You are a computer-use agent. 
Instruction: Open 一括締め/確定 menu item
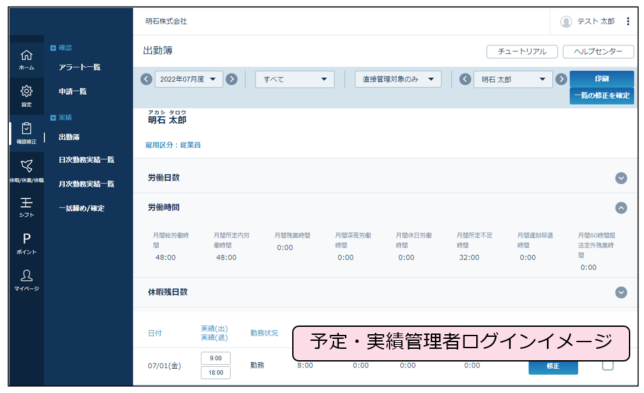[x=81, y=208]
